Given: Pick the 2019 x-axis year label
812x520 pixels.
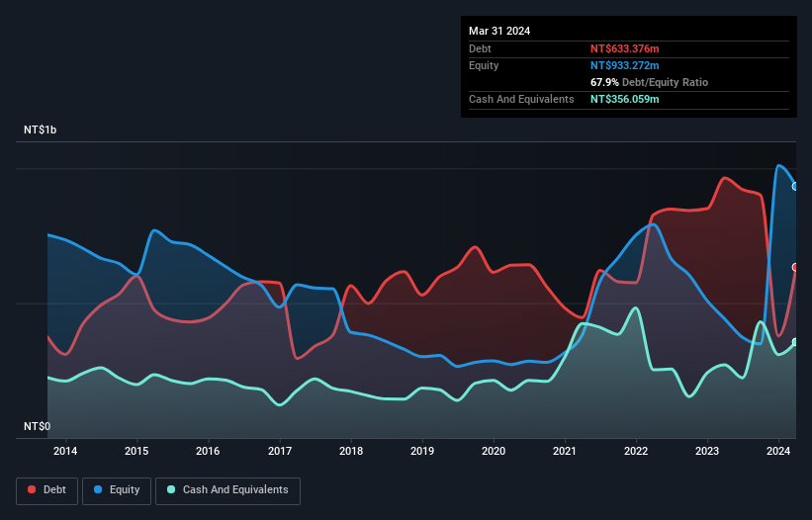Looking at the screenshot, I should tap(422, 452).
